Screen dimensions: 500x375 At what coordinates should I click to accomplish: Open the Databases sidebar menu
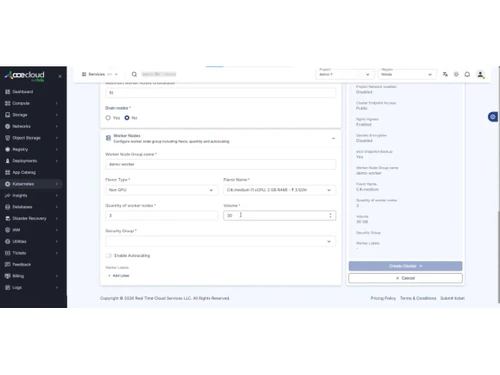[32, 207]
